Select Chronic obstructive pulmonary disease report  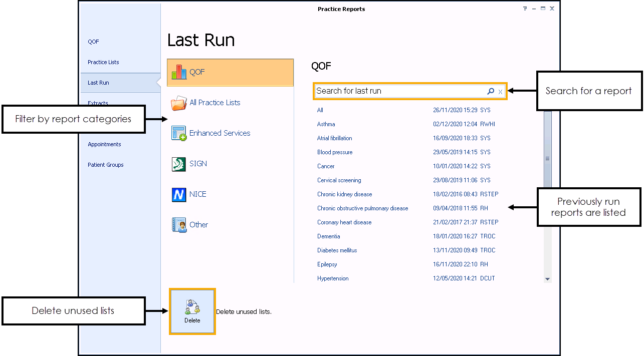[x=362, y=208]
